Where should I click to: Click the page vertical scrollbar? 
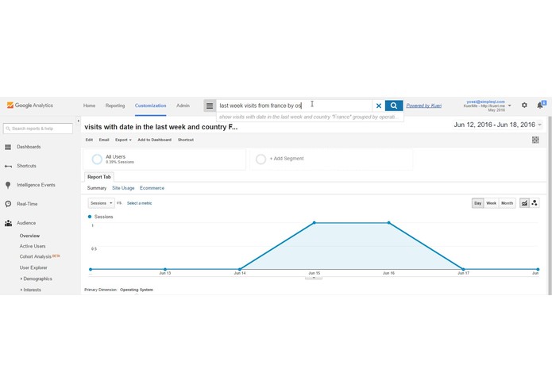point(550,206)
